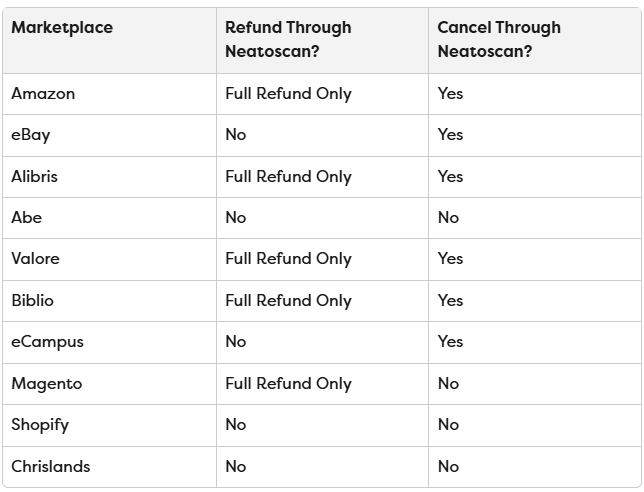Image resolution: width=644 pixels, height=492 pixels.
Task: Click the eCampus marketplace name
Action: point(47,342)
